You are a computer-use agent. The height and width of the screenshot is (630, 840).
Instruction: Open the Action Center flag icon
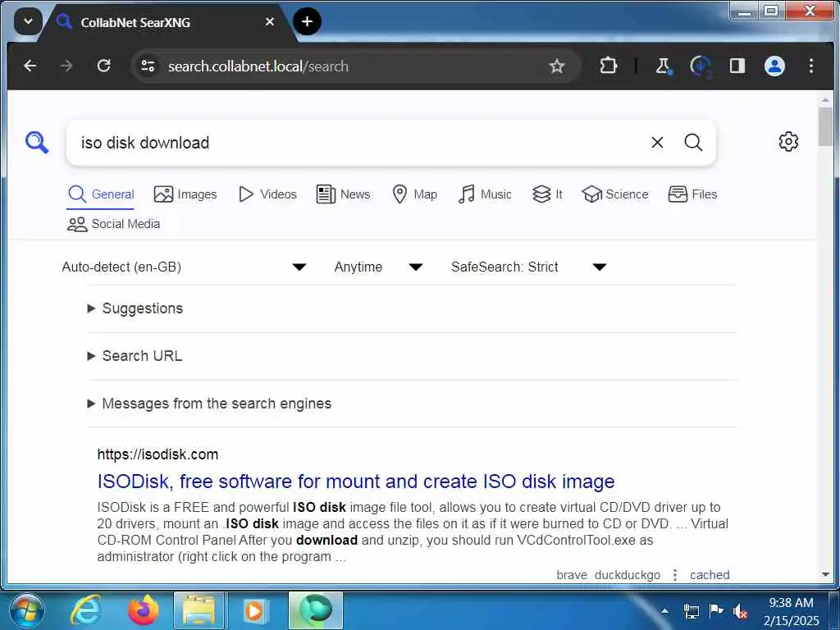coord(715,610)
